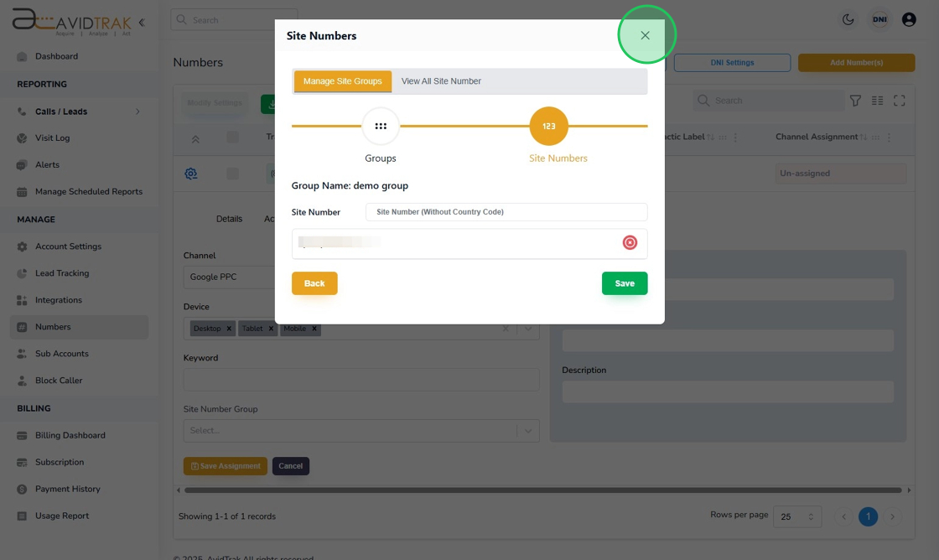
Task: Go to previous page arrow
Action: (x=843, y=516)
